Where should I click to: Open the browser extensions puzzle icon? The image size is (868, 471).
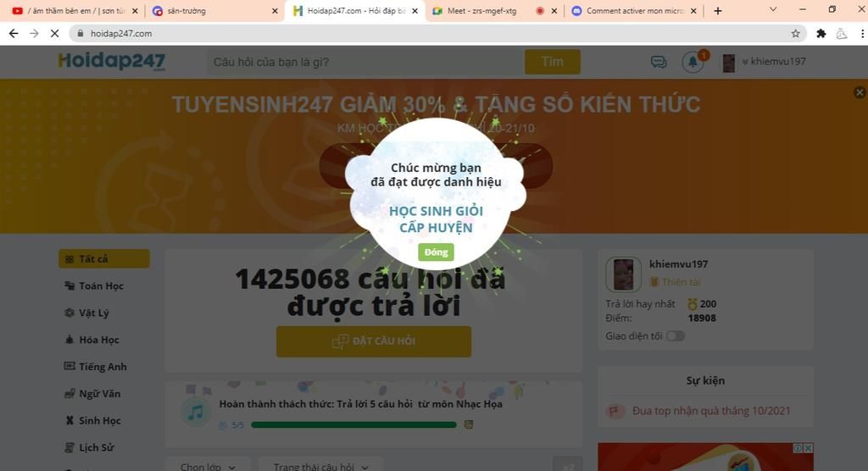821,33
